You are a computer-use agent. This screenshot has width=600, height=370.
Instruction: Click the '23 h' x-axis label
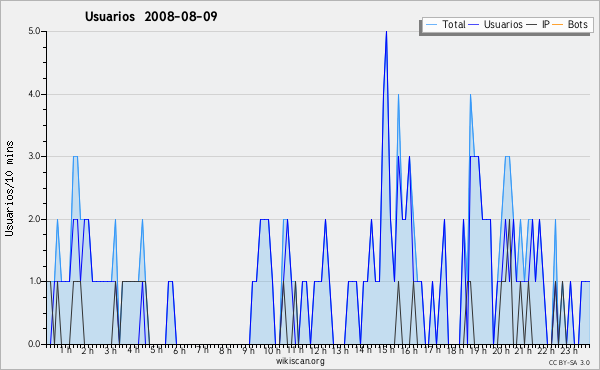pos(569,350)
